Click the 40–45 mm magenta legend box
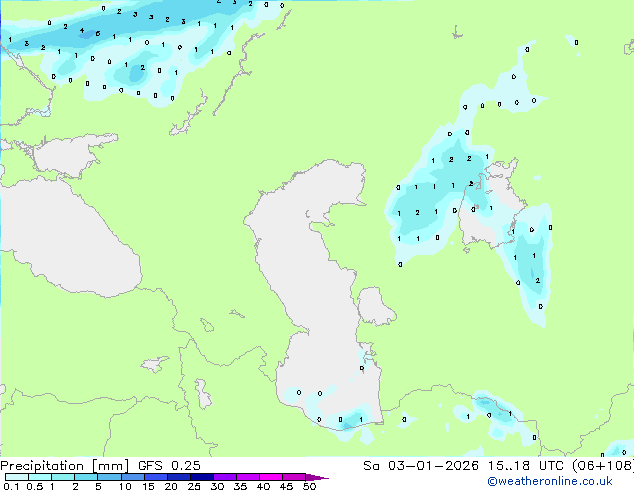 pyautogui.click(x=271, y=477)
